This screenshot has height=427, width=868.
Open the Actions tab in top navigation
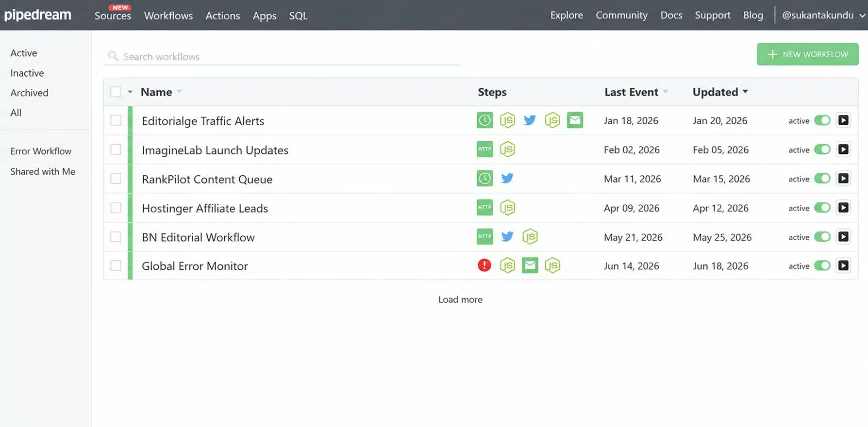click(223, 16)
